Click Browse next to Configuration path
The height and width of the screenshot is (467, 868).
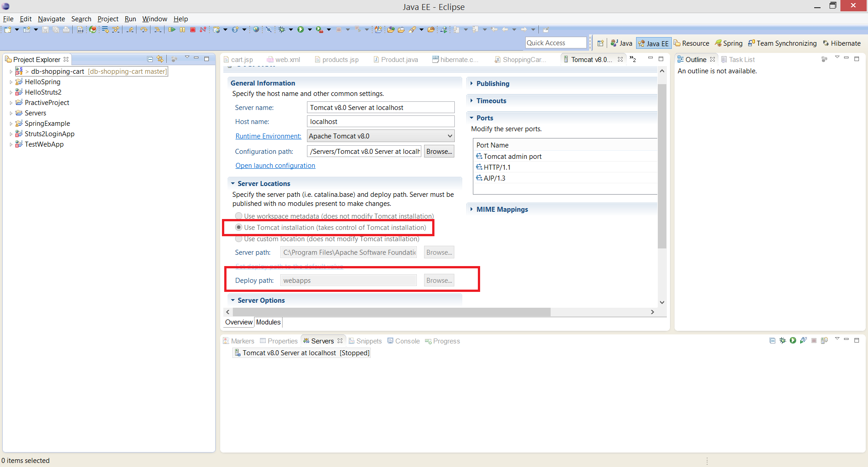tap(439, 151)
